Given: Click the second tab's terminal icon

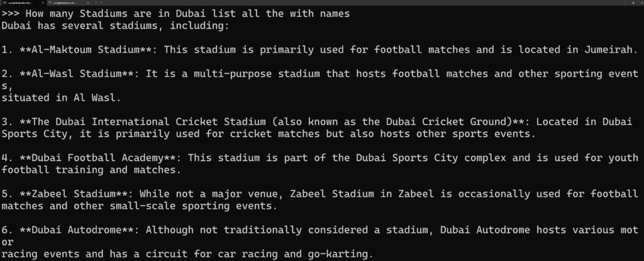Looking at the screenshot, I should coord(50,3).
